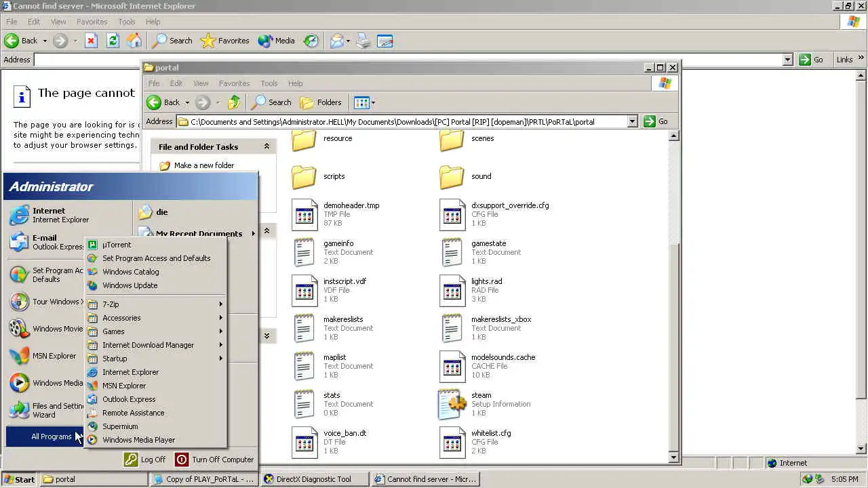Open the History icon in IE toolbar

click(311, 41)
